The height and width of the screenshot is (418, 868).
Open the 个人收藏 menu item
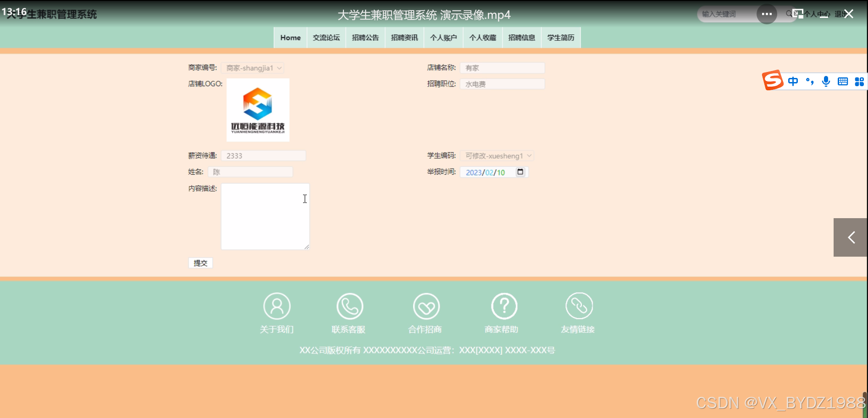tap(483, 38)
